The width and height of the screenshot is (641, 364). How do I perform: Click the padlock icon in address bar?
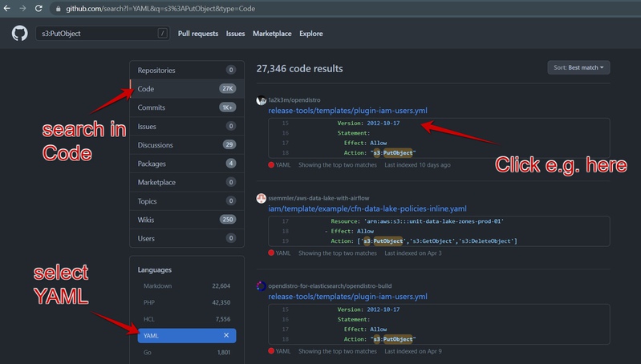click(58, 9)
